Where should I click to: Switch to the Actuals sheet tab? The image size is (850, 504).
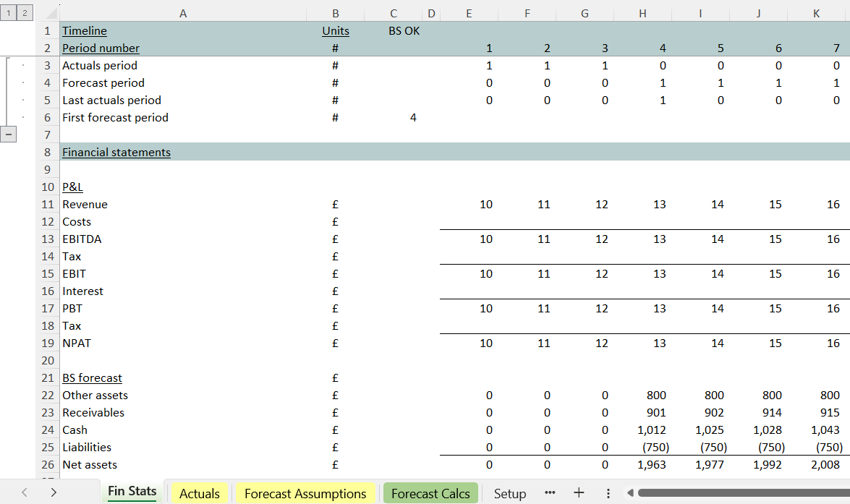pyautogui.click(x=199, y=494)
